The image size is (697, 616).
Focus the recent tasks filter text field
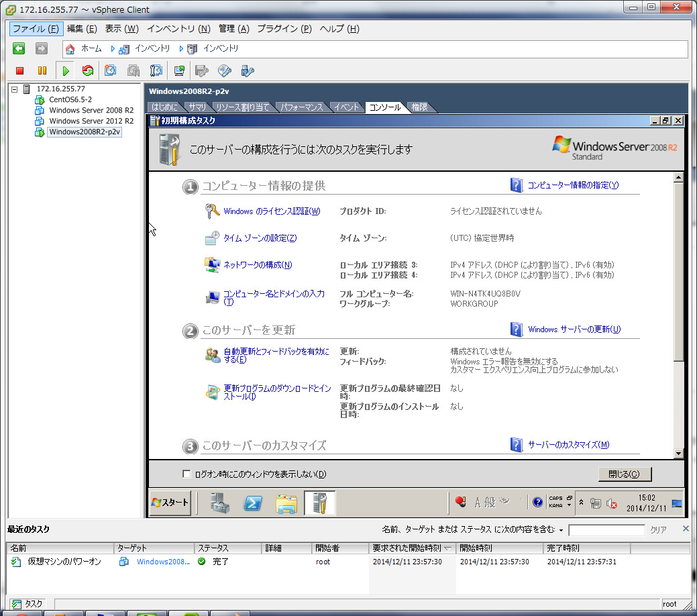tap(606, 529)
